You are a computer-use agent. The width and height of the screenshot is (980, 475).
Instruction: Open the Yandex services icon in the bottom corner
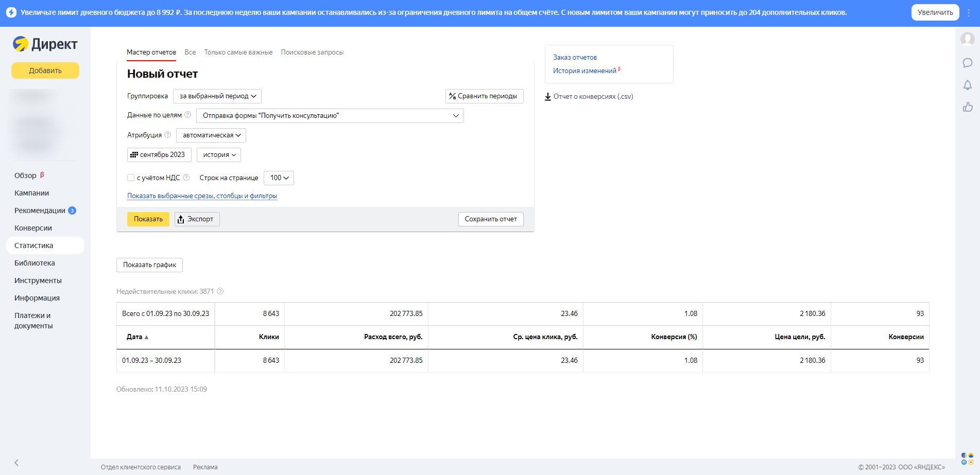(967, 459)
